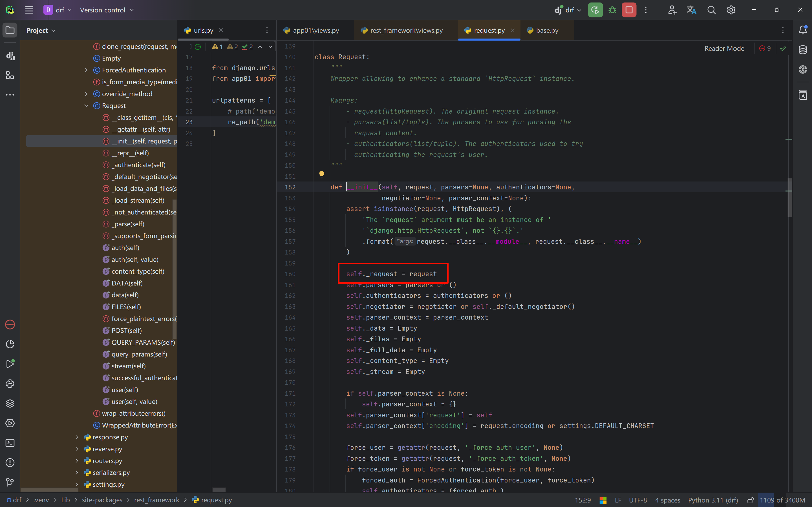Open the Notifications bell panel
This screenshot has width=812, height=507.
[803, 30]
